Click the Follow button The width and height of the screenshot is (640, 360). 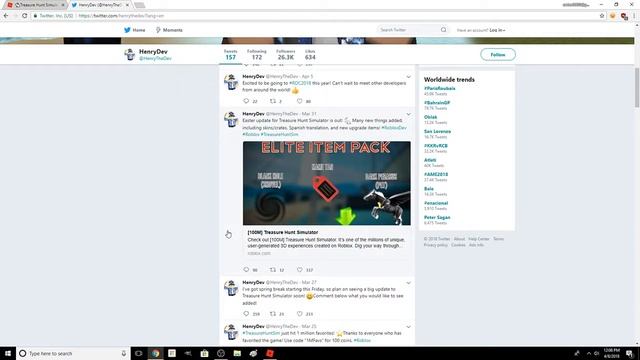click(498, 54)
